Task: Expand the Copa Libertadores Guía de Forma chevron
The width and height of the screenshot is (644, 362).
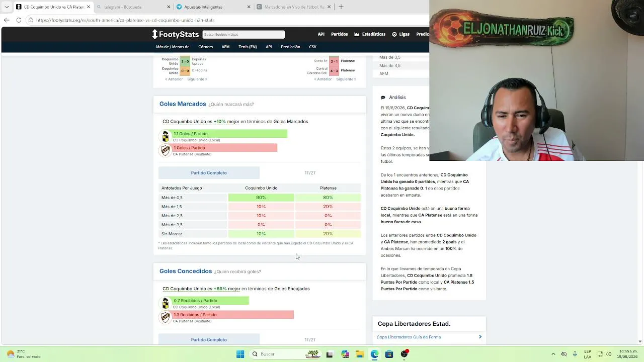Action: click(x=480, y=337)
